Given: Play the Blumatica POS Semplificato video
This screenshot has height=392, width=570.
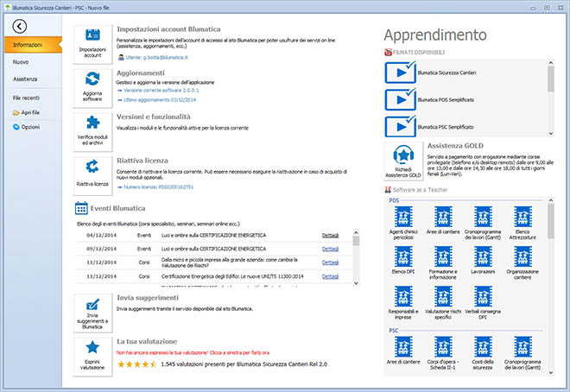Looking at the screenshot, I should pyautogui.click(x=399, y=100).
